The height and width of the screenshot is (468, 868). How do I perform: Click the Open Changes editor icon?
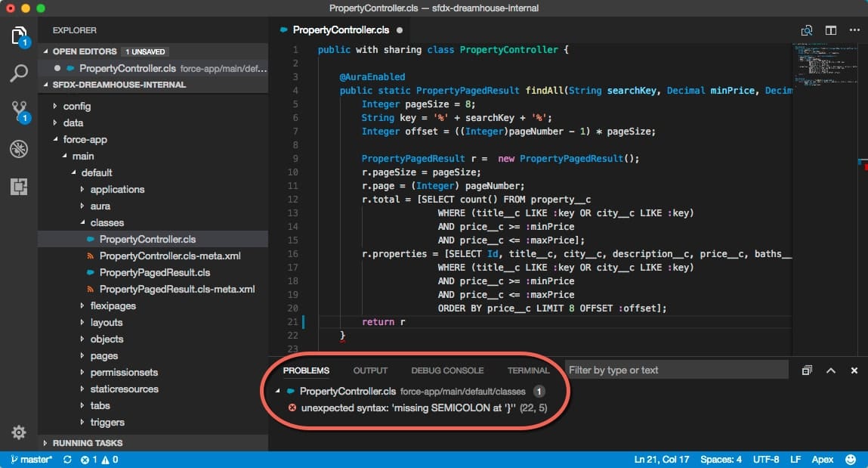click(x=807, y=30)
